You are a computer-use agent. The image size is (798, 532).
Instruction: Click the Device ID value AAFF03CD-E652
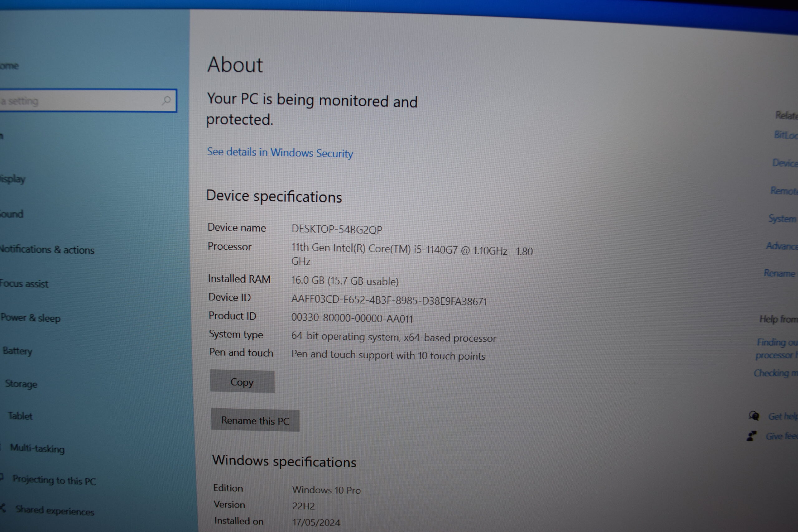[x=389, y=300]
